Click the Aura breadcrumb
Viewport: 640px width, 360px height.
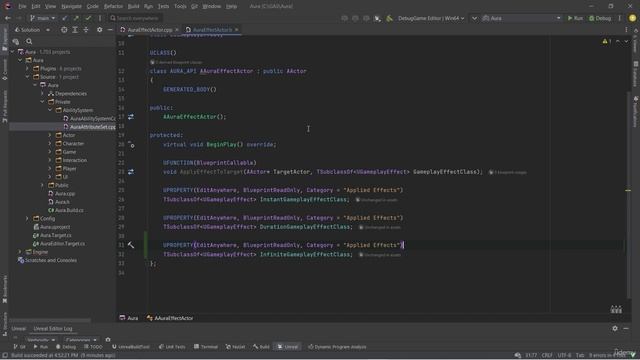pos(129,318)
